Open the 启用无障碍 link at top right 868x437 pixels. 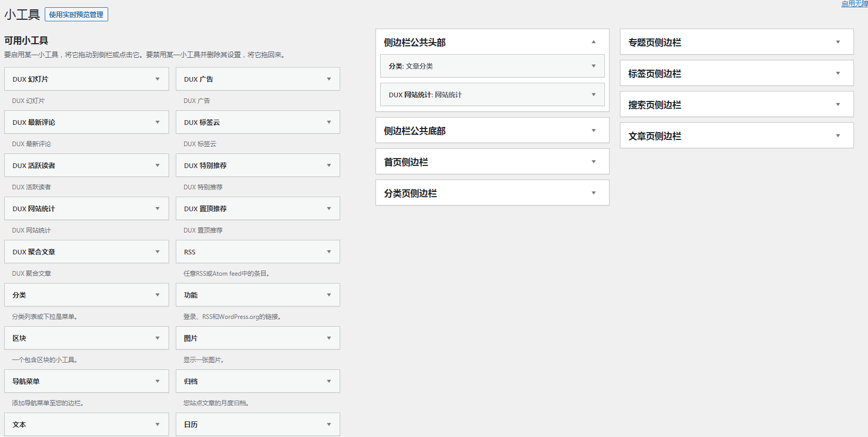tap(854, 4)
